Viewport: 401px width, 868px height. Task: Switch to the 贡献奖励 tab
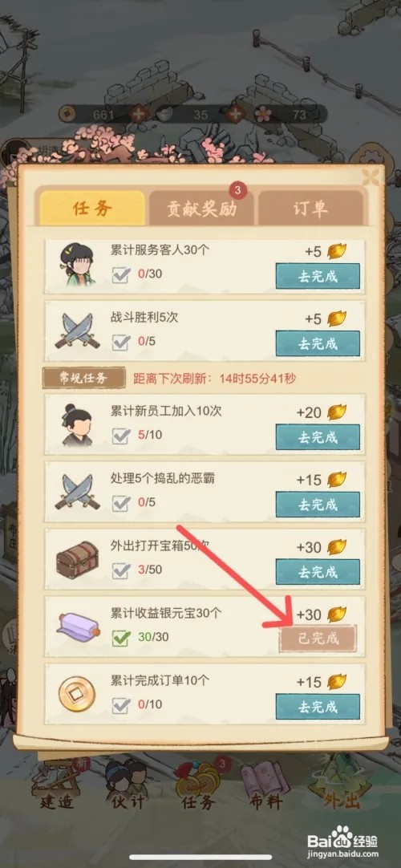click(201, 209)
